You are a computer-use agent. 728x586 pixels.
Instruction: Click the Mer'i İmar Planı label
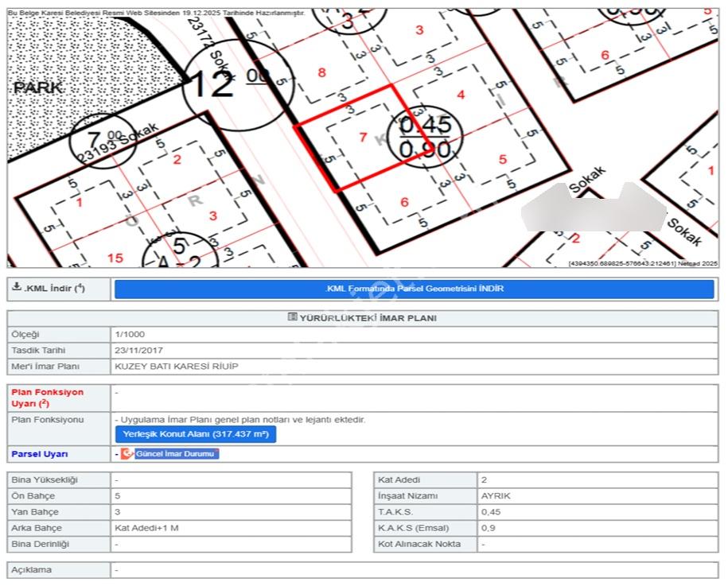tap(45, 366)
